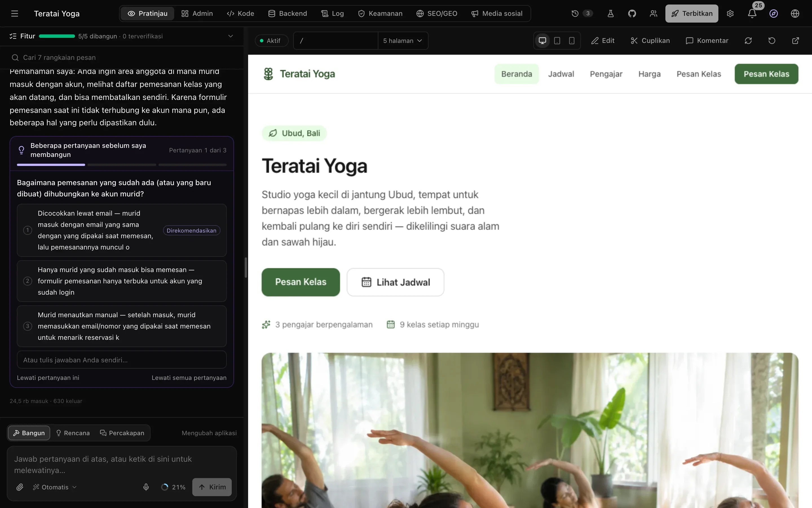
Task: Click Lewati pertanyaan ini link
Action: coord(48,378)
